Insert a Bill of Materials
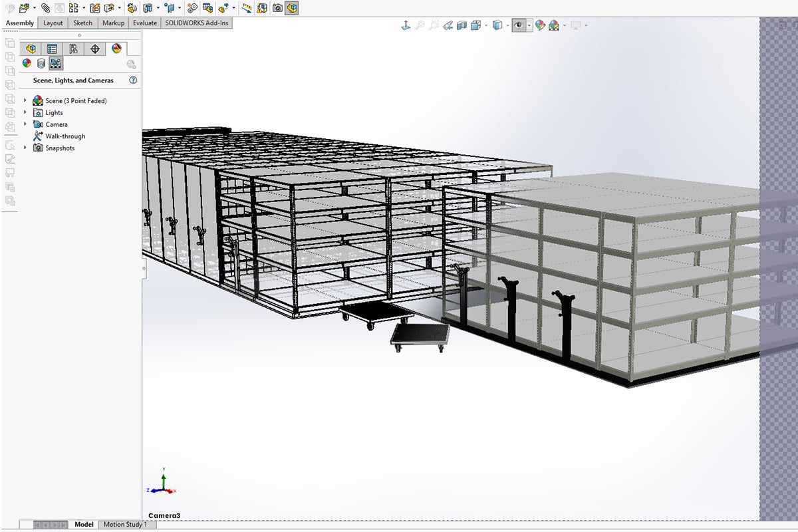Image resolution: width=798 pixels, height=532 pixels. coord(207,9)
